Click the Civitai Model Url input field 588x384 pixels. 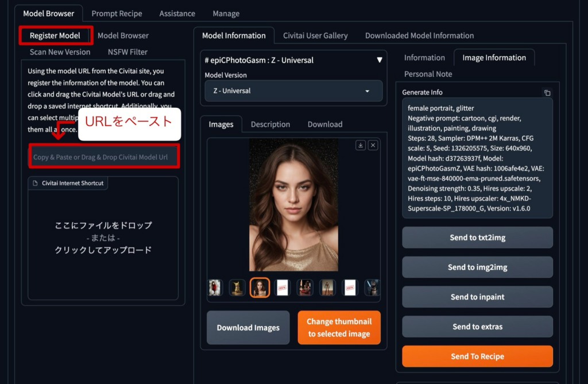click(104, 157)
